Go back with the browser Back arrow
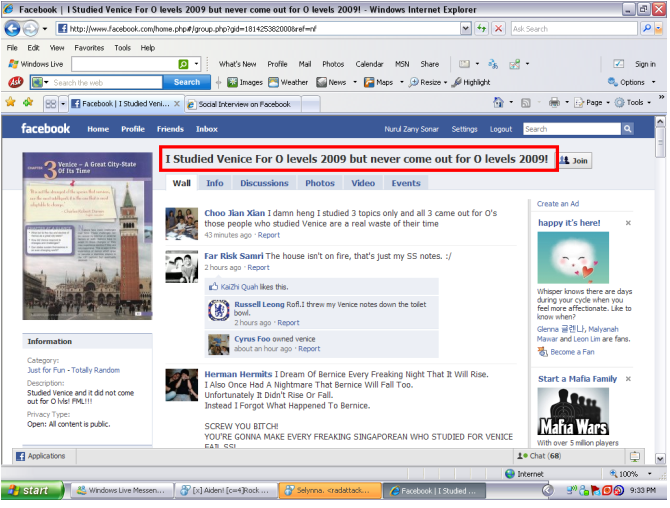 (x=12, y=29)
